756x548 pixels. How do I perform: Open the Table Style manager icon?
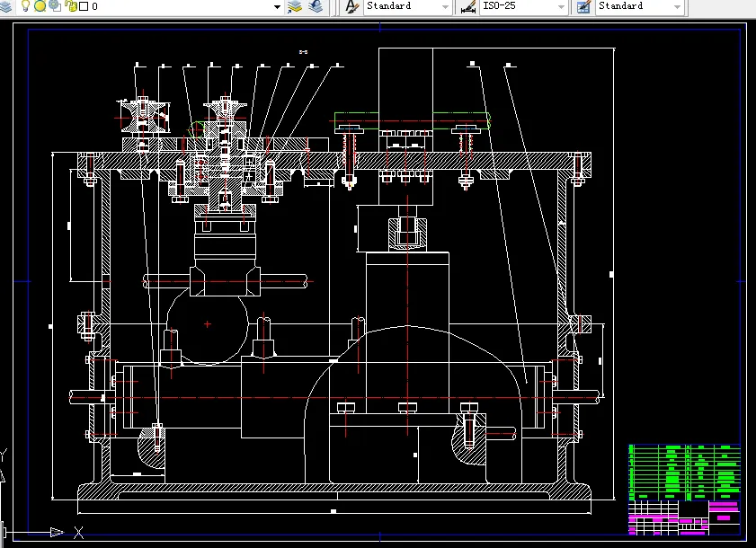pyautogui.click(x=583, y=6)
